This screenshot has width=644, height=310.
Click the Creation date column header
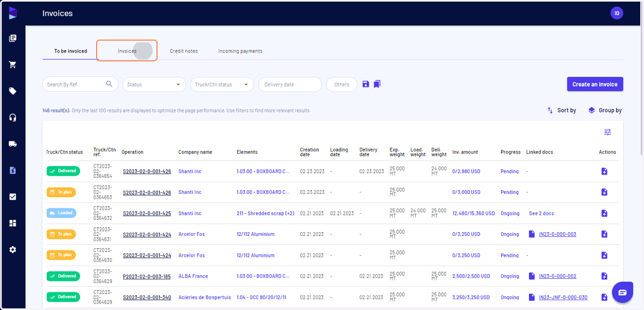[310, 152]
